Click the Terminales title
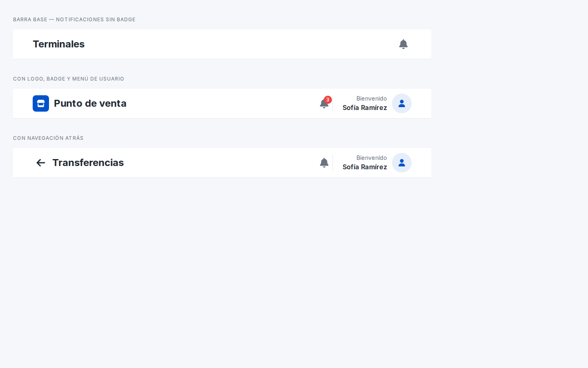This screenshot has height=368, width=588. (59, 44)
